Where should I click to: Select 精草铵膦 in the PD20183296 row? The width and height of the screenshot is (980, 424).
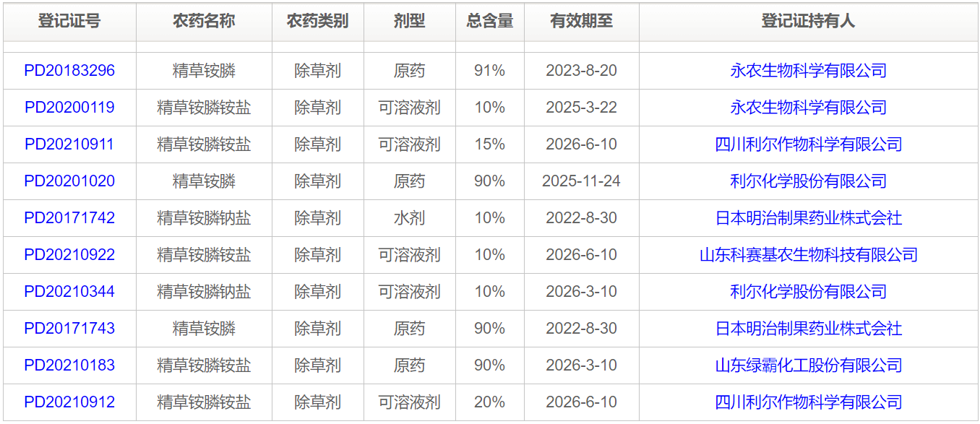pyautogui.click(x=204, y=71)
